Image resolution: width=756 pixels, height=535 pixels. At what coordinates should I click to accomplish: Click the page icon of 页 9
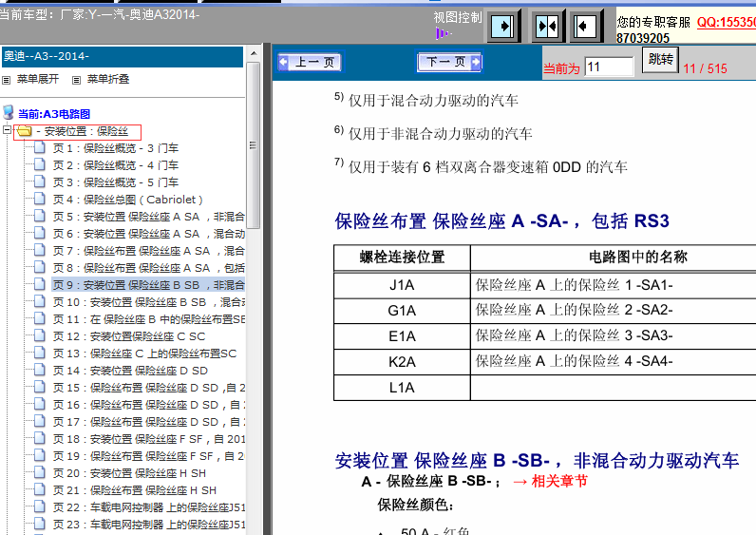[x=40, y=285]
